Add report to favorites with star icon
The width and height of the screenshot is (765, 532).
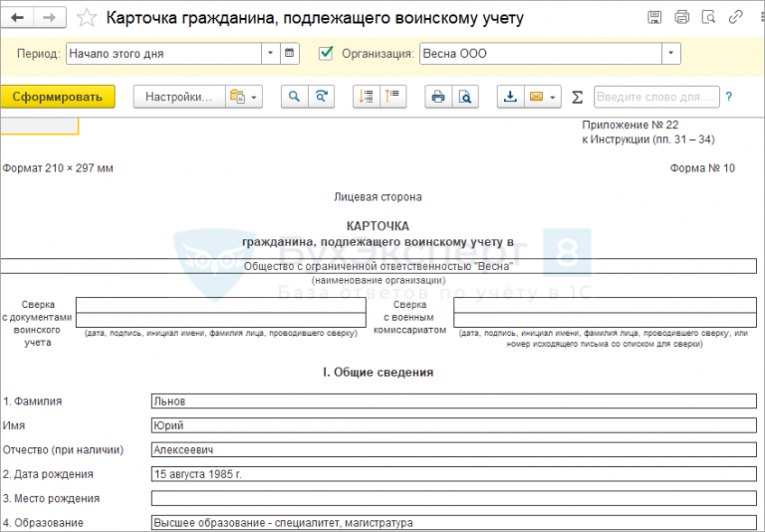pyautogui.click(x=88, y=18)
